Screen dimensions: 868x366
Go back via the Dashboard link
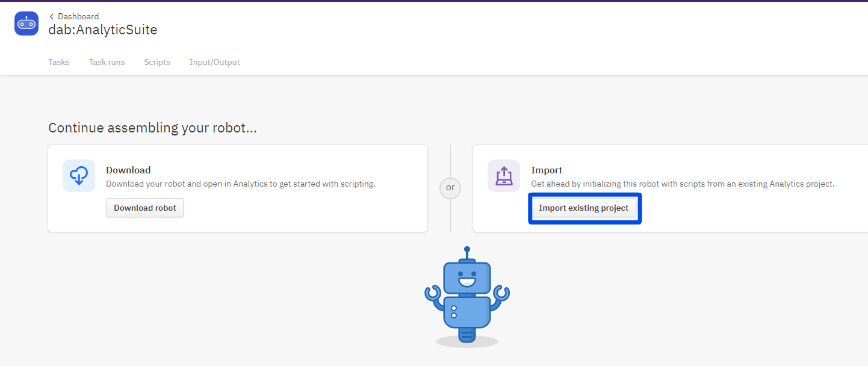78,16
